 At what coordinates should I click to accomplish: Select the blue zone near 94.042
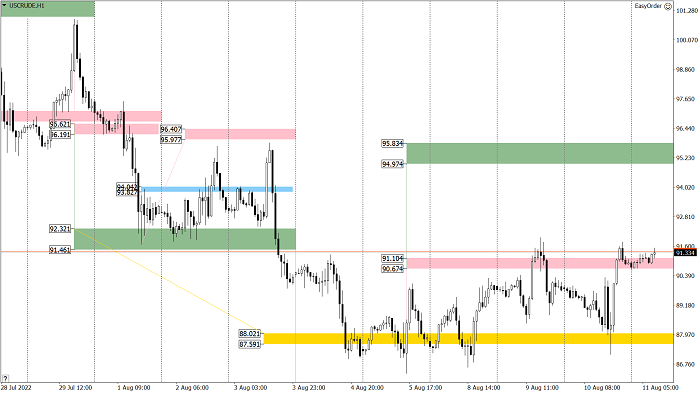coord(217,189)
